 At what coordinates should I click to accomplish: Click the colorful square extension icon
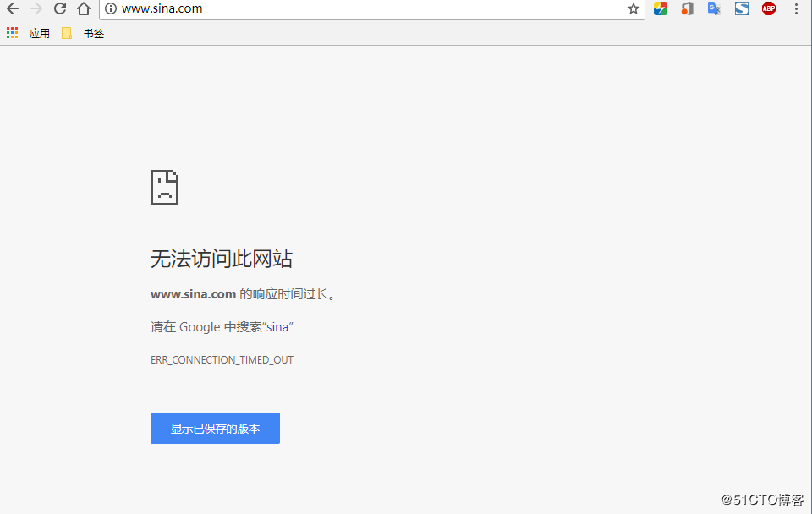click(661, 8)
